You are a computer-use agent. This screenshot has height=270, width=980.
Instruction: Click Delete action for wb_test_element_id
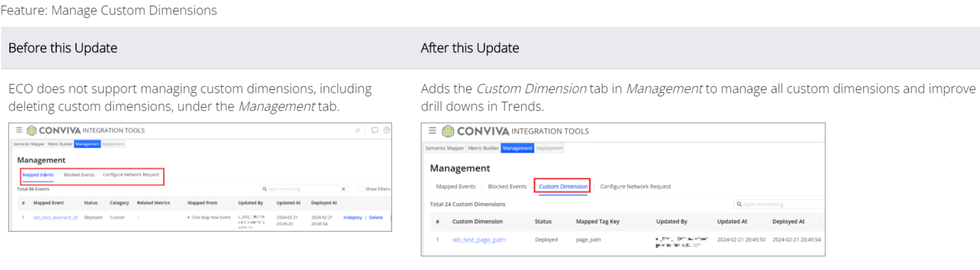376,217
